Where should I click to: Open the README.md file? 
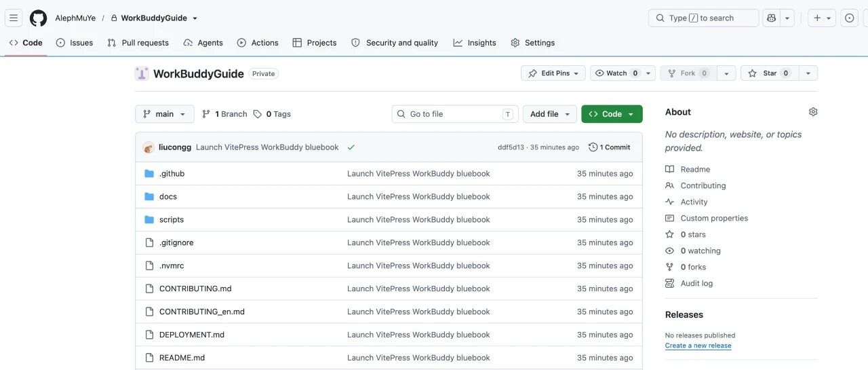182,358
